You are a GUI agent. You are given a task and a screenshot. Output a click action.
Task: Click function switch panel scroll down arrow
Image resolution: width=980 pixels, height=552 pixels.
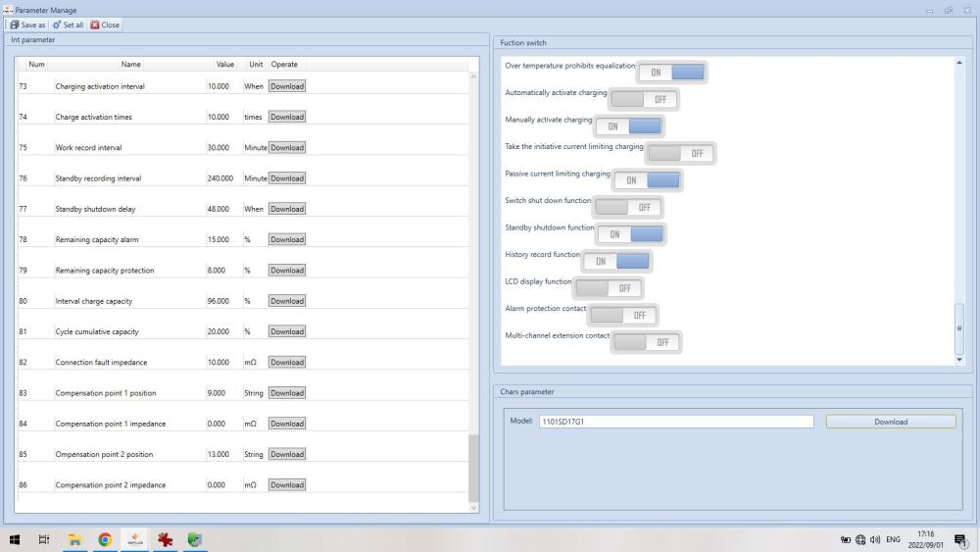point(959,360)
